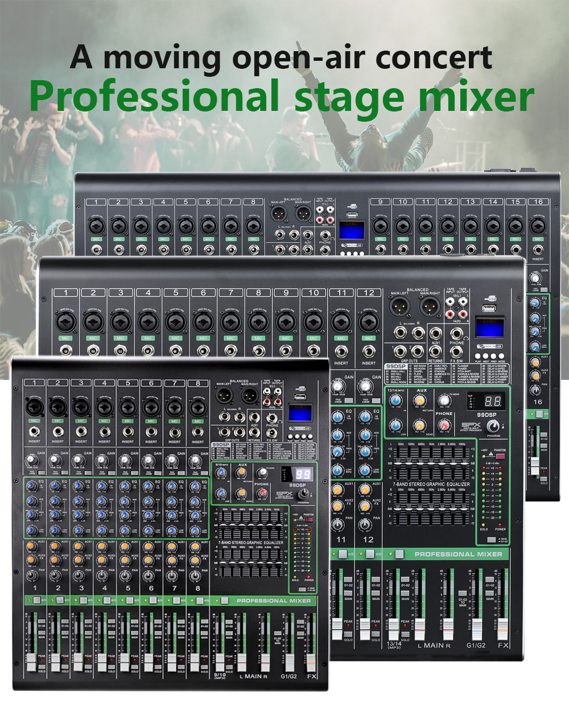Click the Prev button on the 12-channel mixer
569x728 pixels.
493,356
